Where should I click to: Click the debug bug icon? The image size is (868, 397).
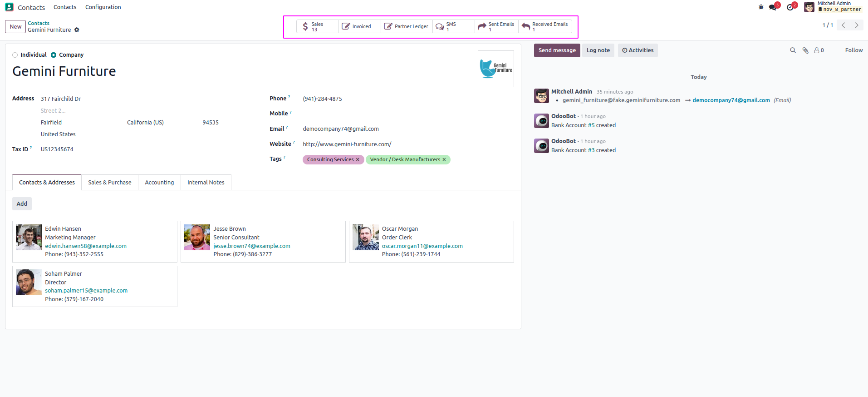tap(761, 7)
